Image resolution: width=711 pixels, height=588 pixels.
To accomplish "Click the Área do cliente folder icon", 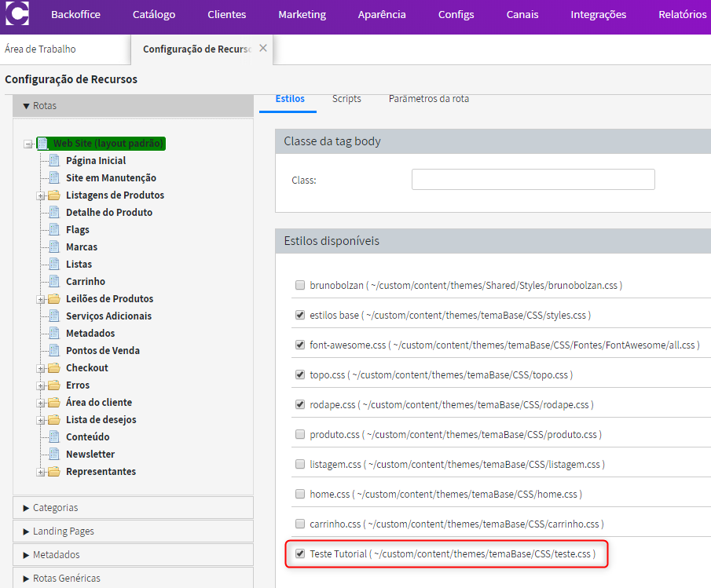I will pos(54,402).
